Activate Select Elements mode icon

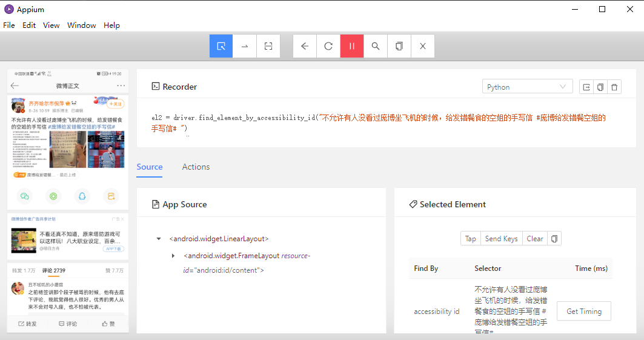(x=221, y=46)
